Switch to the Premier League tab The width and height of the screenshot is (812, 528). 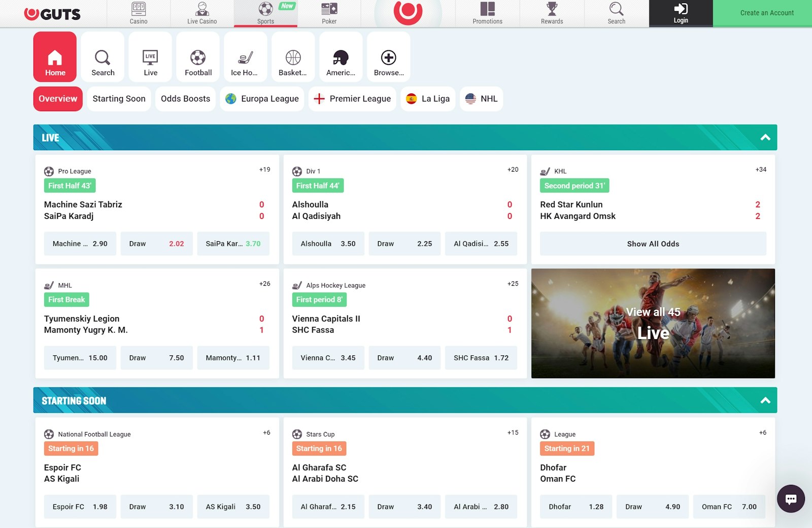352,98
